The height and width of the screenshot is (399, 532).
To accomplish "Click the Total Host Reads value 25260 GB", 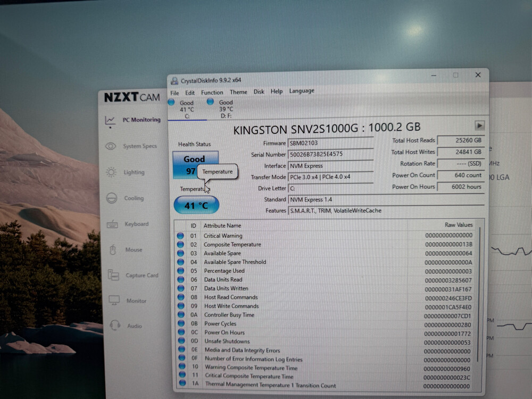I will (461, 140).
